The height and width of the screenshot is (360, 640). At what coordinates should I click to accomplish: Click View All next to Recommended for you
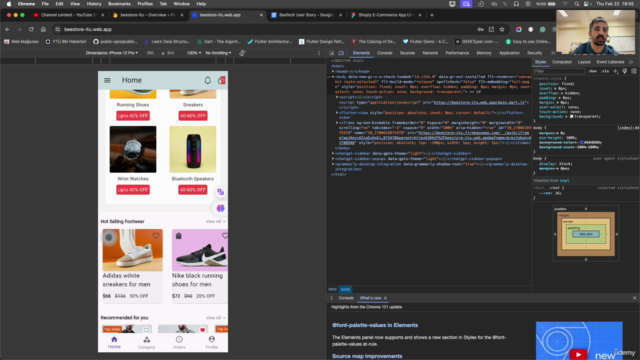pos(215,318)
